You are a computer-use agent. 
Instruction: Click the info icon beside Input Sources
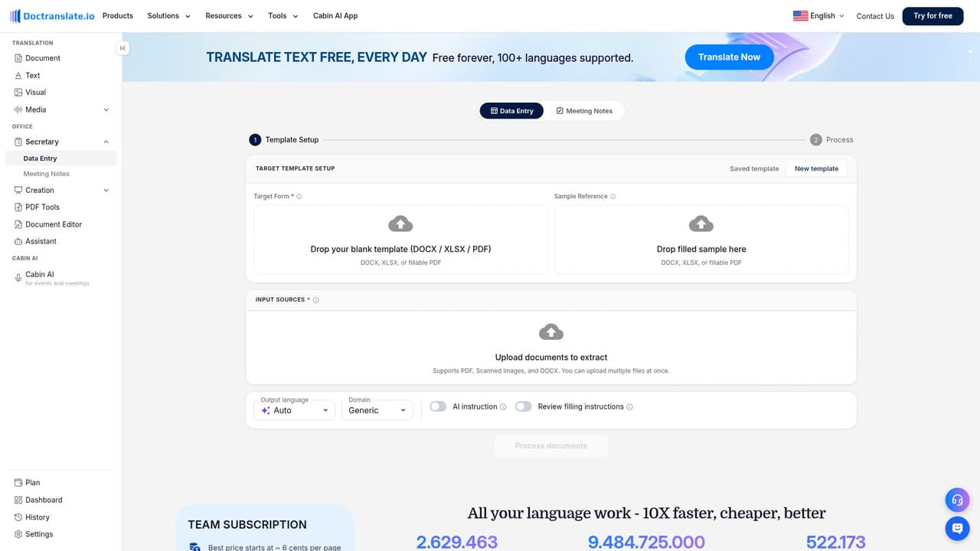pos(316,300)
